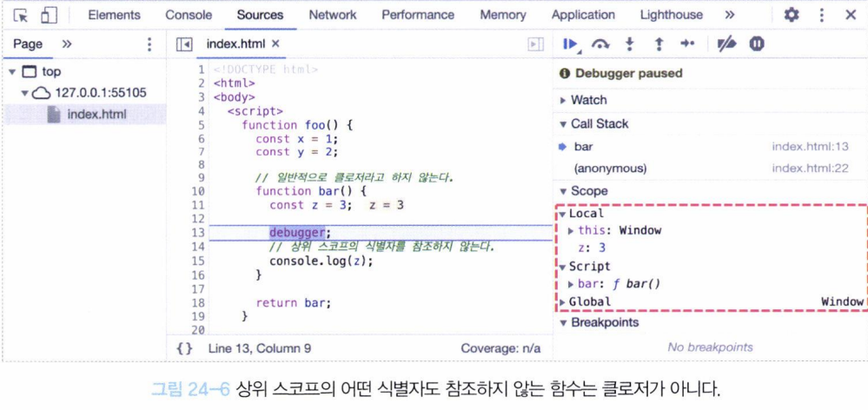Image resolution: width=868 pixels, height=410 pixels.
Task: Resume script execution button
Action: 571,44
